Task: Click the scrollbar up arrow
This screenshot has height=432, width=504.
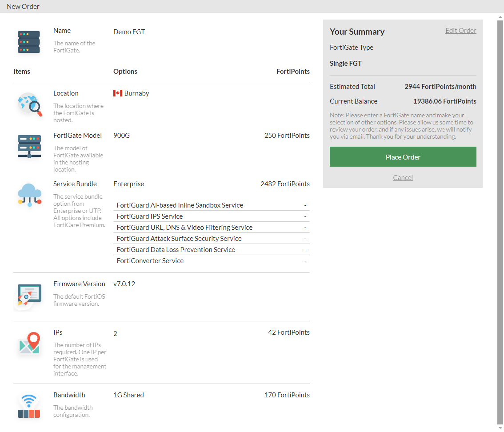Action: 501,16
